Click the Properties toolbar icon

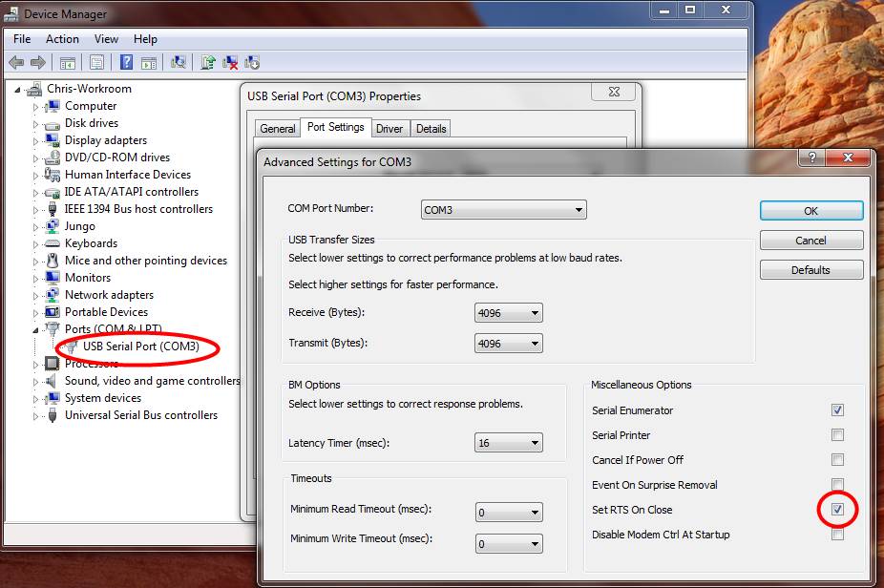tap(96, 63)
